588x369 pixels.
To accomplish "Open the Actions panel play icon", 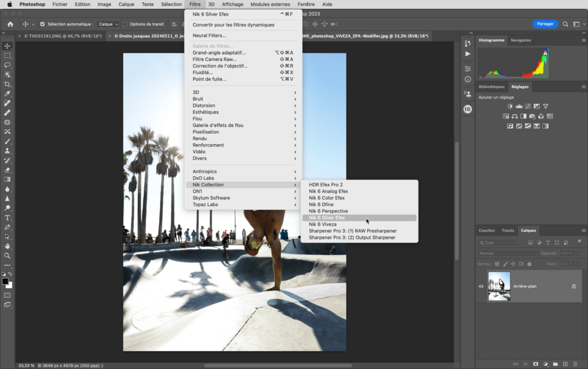I will [x=467, y=54].
